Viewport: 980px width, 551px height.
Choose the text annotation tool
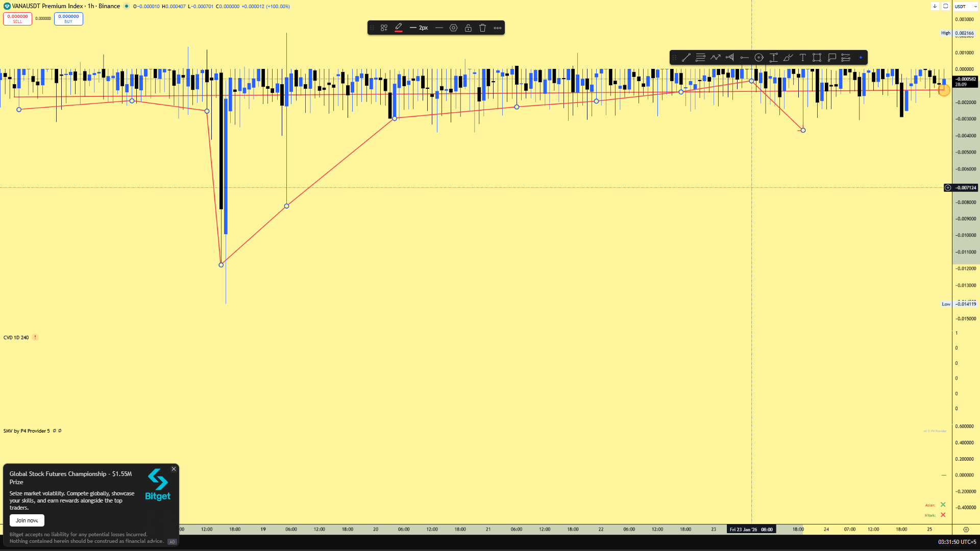[802, 58]
